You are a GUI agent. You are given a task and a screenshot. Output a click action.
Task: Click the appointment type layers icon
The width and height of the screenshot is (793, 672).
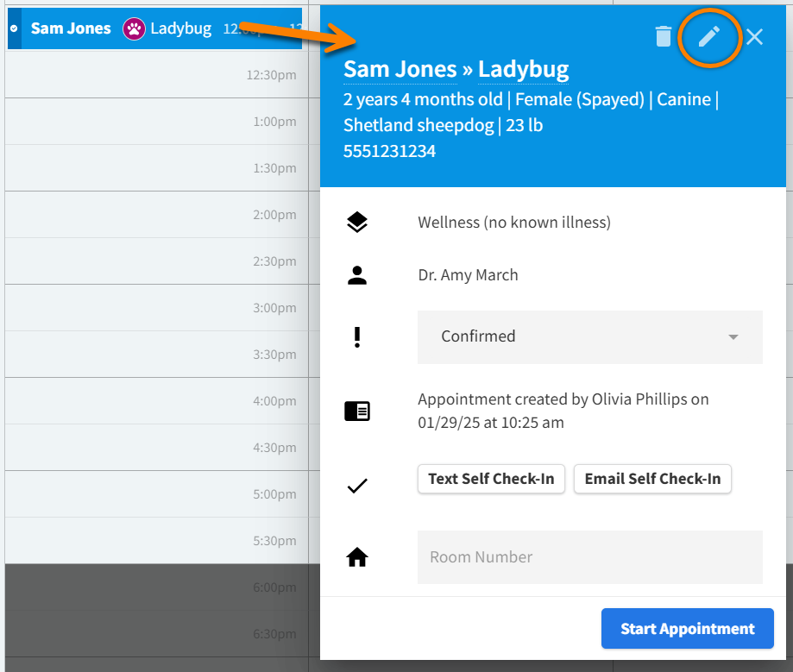(x=357, y=223)
